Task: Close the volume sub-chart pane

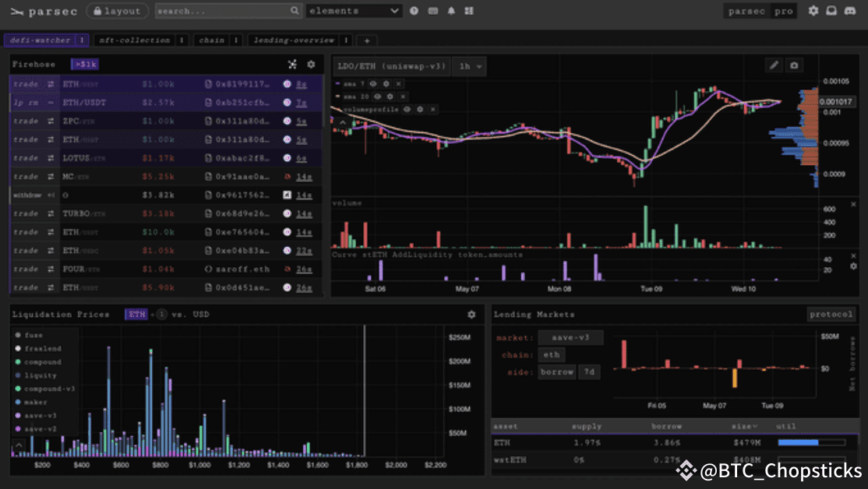Action: click(x=852, y=203)
